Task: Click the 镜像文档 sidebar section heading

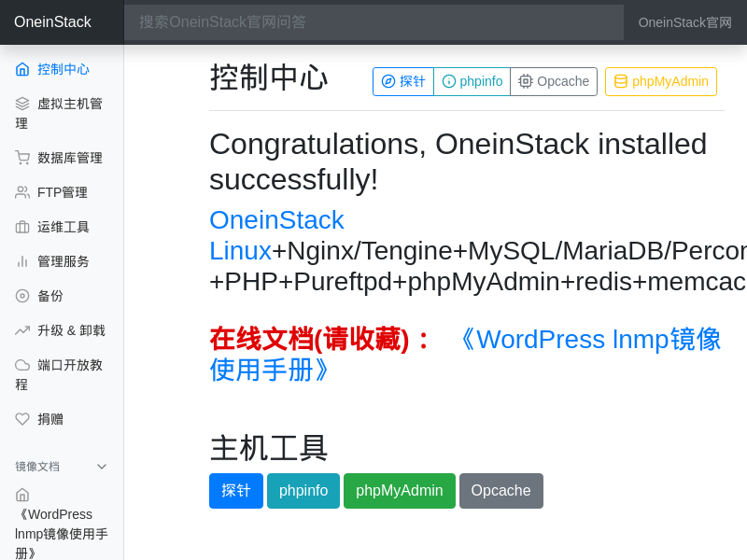Action: coord(37,467)
